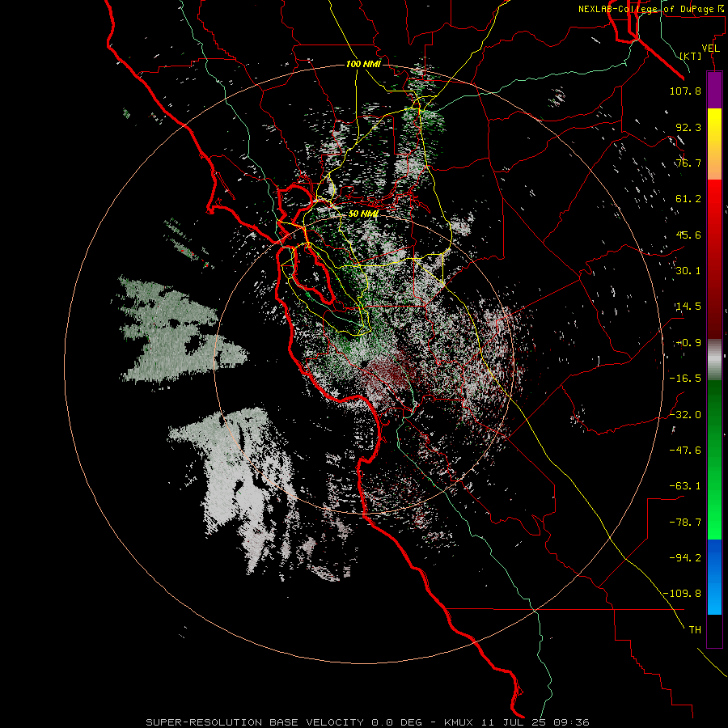Click the -78.7 velocity scale value
The image size is (728, 728).
pos(685,523)
